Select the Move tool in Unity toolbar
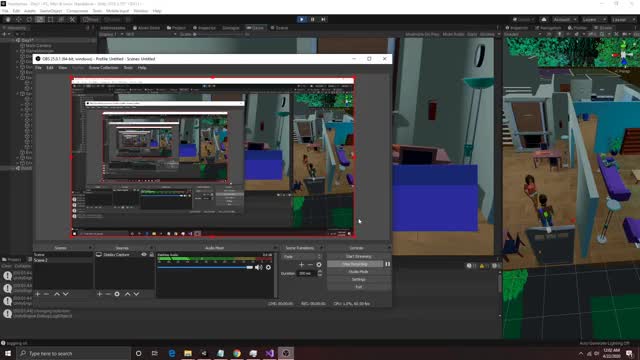The height and width of the screenshot is (360, 640). 18,19
